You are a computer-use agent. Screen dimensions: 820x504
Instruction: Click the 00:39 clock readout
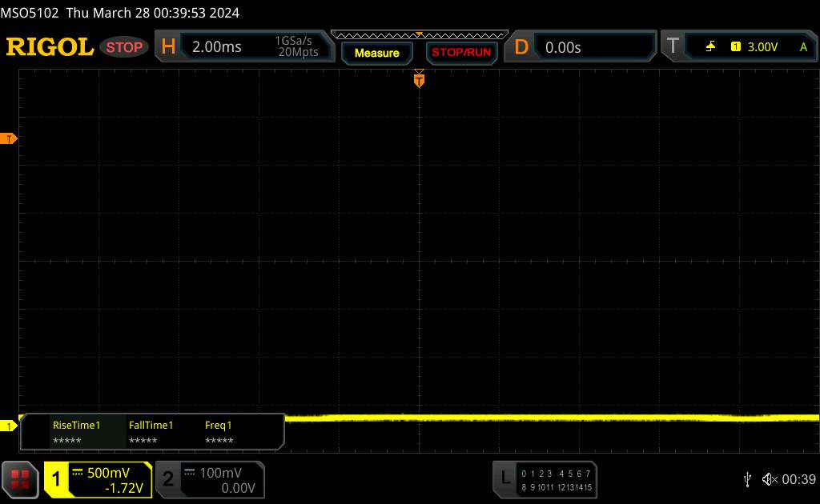(x=798, y=479)
